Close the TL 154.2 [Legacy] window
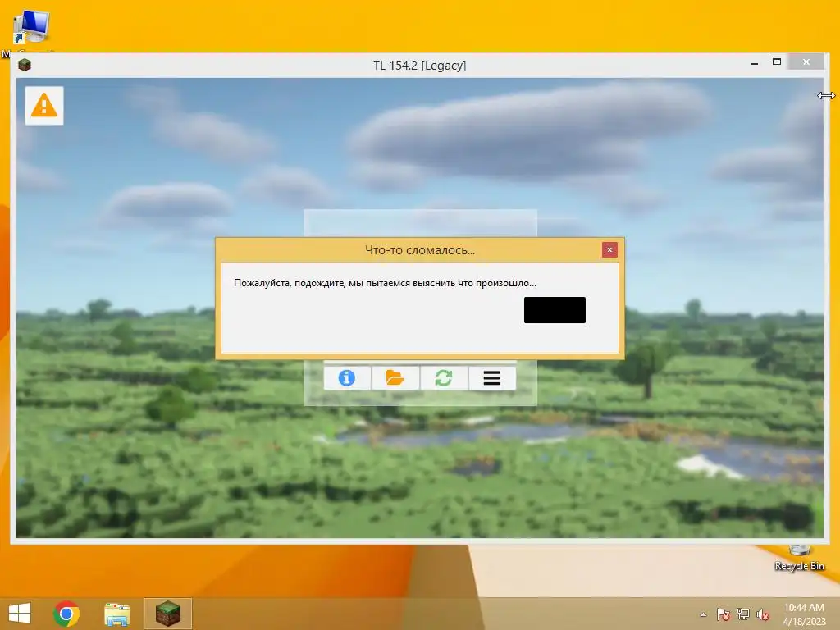840x630 pixels. (806, 62)
